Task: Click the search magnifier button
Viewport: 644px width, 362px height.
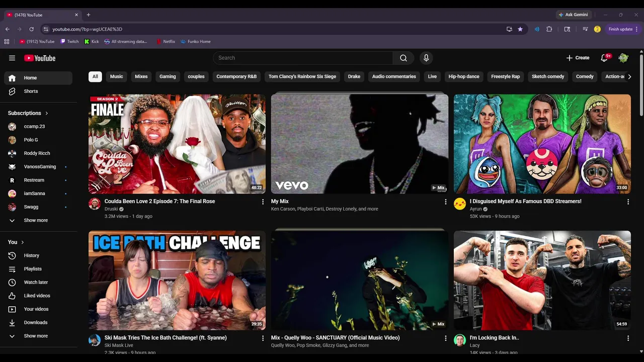Action: click(404, 58)
